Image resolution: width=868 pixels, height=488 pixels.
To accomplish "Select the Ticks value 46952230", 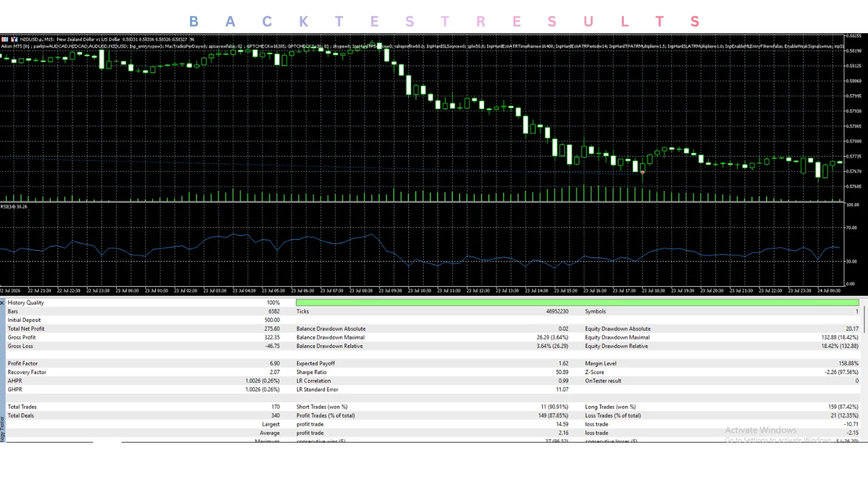I will point(557,311).
